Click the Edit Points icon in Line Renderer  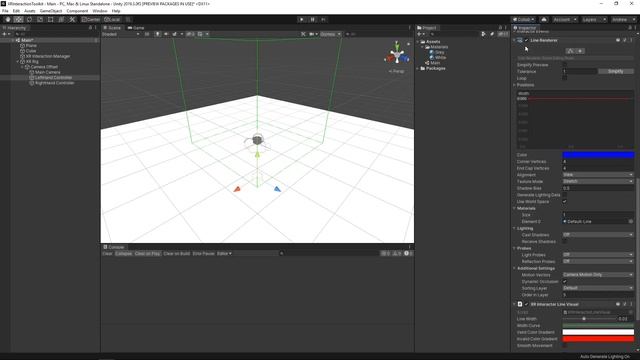(x=570, y=51)
